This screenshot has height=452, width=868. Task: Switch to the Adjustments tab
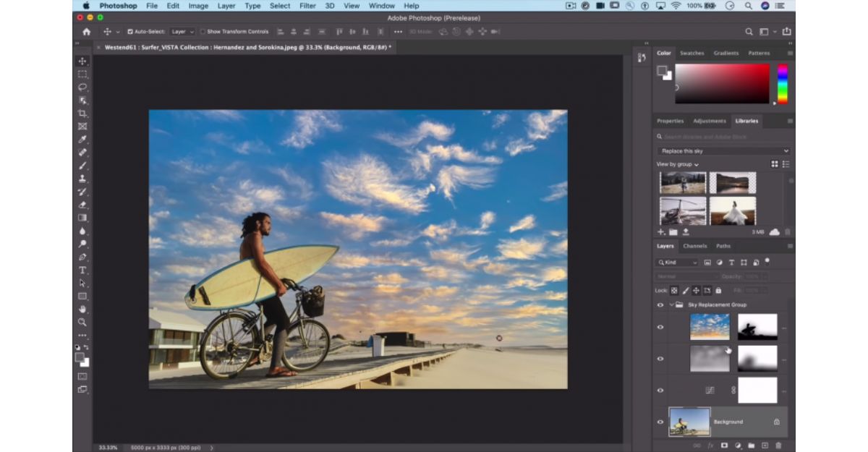[x=710, y=121]
